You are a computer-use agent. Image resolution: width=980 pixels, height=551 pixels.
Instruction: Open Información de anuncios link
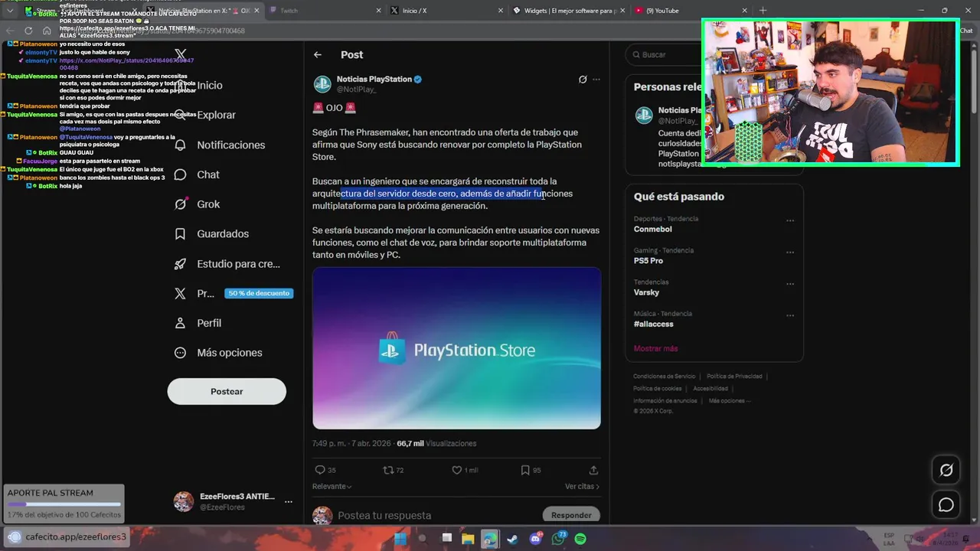click(665, 401)
